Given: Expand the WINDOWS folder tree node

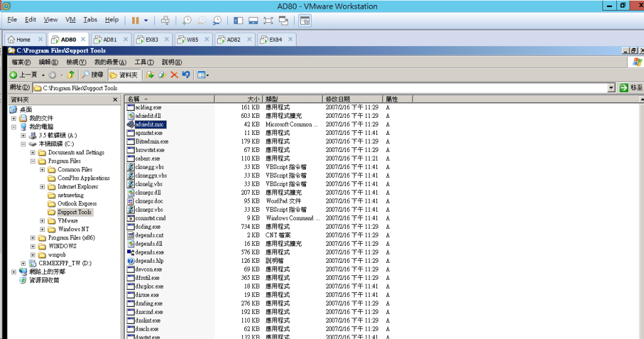Looking at the screenshot, I should click(x=33, y=246).
